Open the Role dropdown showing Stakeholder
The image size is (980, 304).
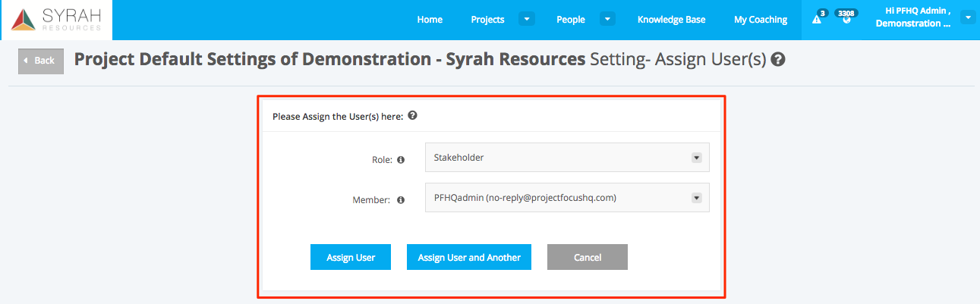(x=567, y=158)
